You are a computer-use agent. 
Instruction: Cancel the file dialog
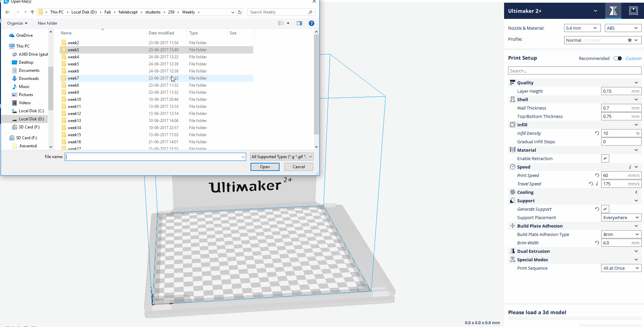tap(298, 167)
